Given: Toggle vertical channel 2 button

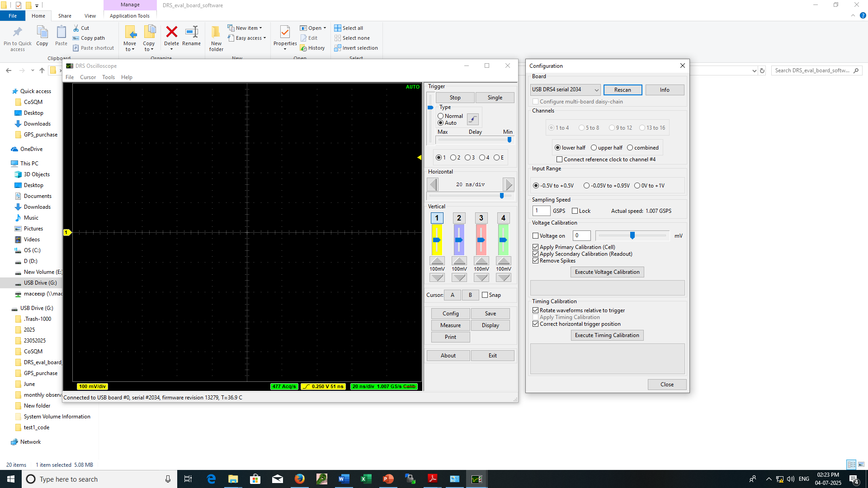Looking at the screenshot, I should click(x=459, y=218).
